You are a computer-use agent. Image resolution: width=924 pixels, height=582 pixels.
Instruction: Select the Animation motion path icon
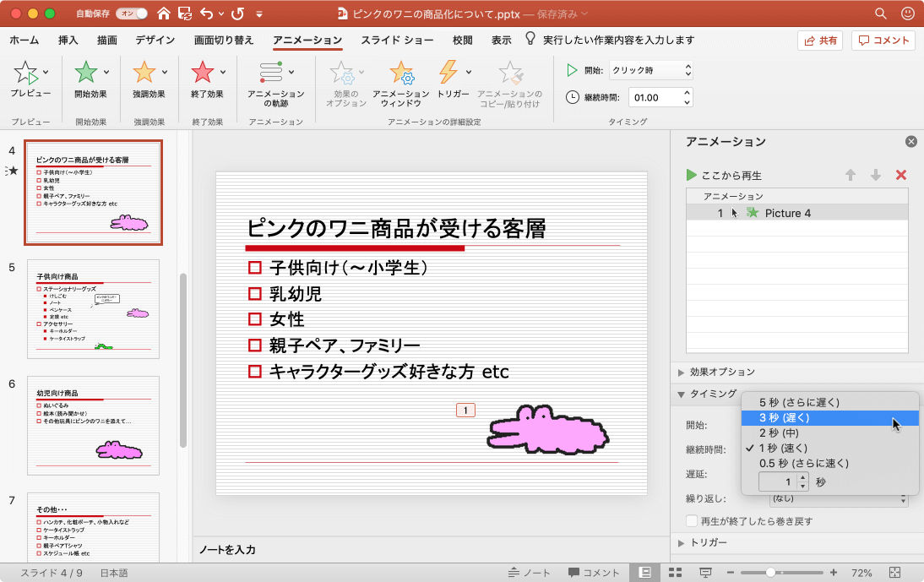click(x=271, y=73)
